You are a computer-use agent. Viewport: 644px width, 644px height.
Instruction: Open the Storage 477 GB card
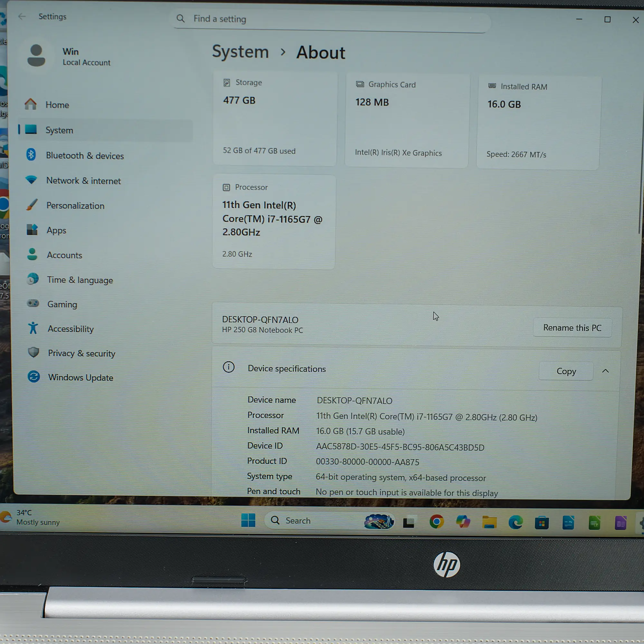tap(275, 119)
